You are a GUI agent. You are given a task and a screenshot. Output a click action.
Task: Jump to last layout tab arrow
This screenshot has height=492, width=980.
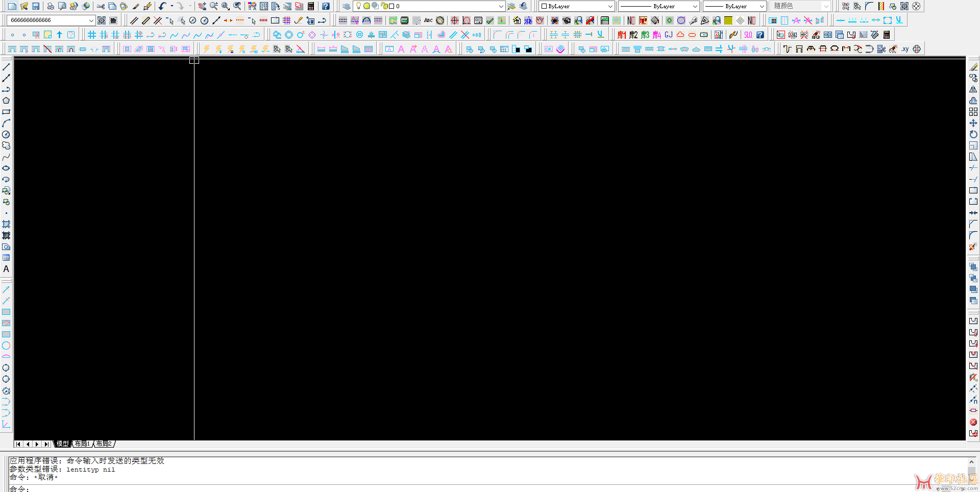46,444
